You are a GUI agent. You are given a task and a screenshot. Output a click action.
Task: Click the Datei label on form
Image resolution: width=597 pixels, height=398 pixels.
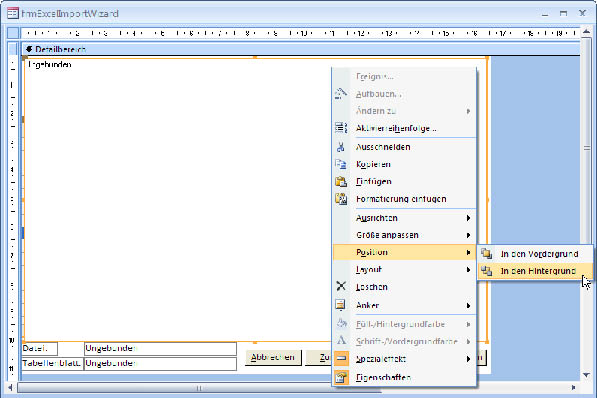tap(40, 348)
